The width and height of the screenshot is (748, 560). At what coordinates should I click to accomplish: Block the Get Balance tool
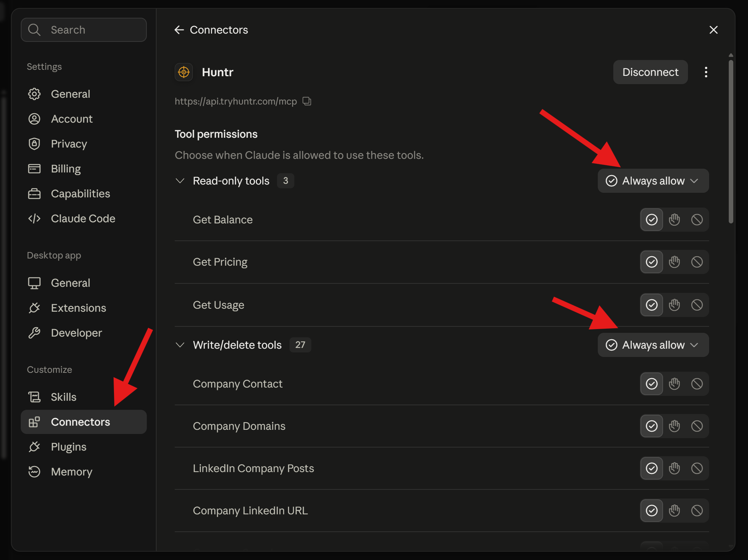tap(697, 220)
